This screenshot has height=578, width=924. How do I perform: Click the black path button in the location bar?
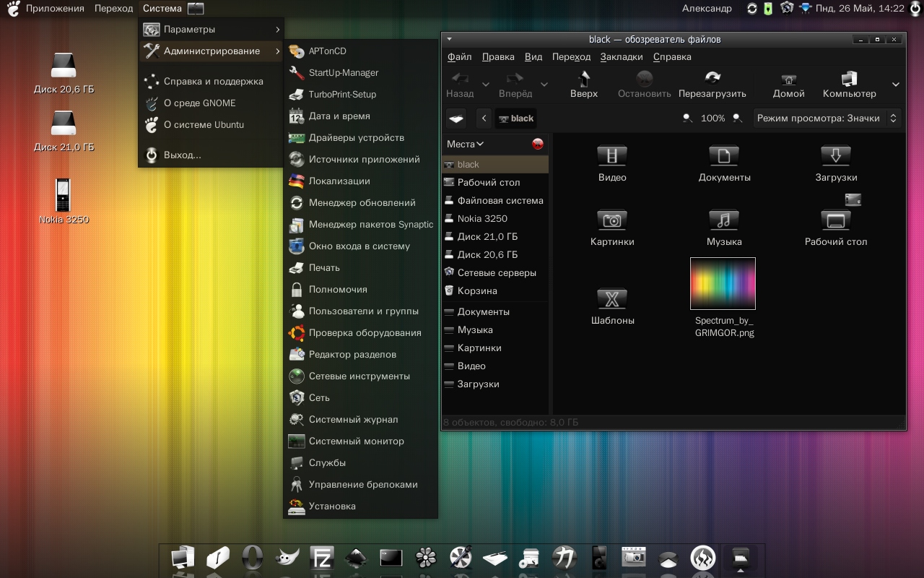[515, 118]
